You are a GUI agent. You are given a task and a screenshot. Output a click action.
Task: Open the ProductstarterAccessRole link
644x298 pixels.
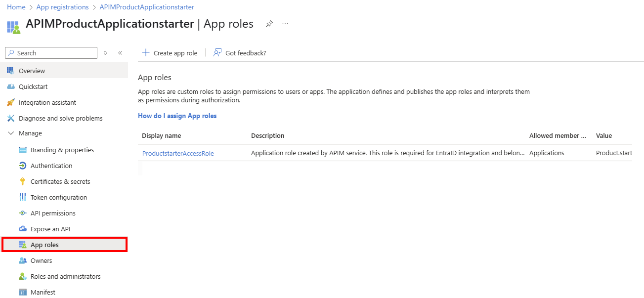178,153
